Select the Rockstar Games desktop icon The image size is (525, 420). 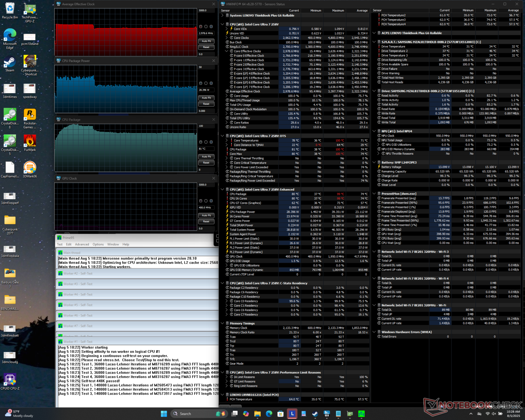[30, 119]
